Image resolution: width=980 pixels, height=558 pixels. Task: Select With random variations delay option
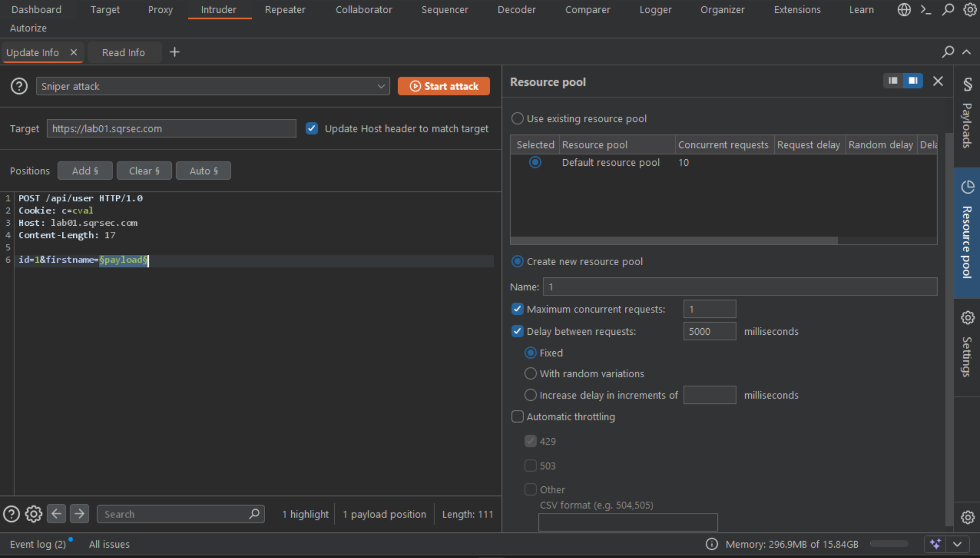pos(531,374)
